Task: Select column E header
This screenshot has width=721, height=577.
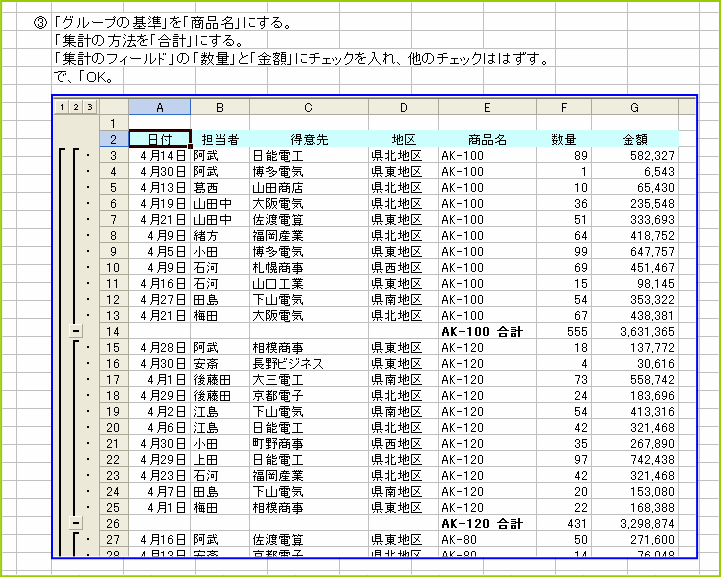Action: coord(487,107)
